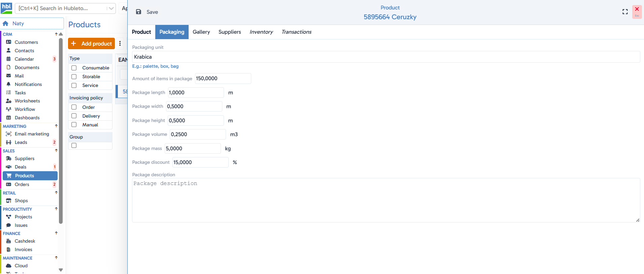This screenshot has width=644, height=274.
Task: Collapse the SALES sidebar section
Action: [56, 151]
